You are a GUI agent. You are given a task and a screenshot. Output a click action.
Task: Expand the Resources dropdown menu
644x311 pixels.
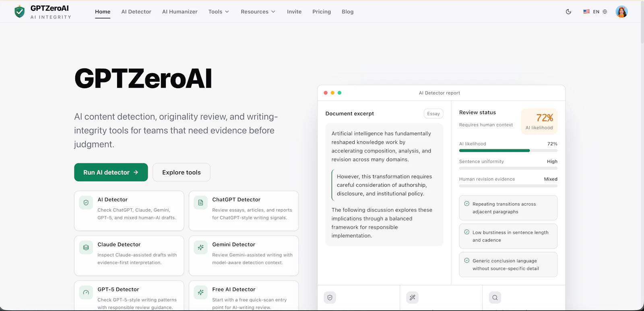point(258,12)
